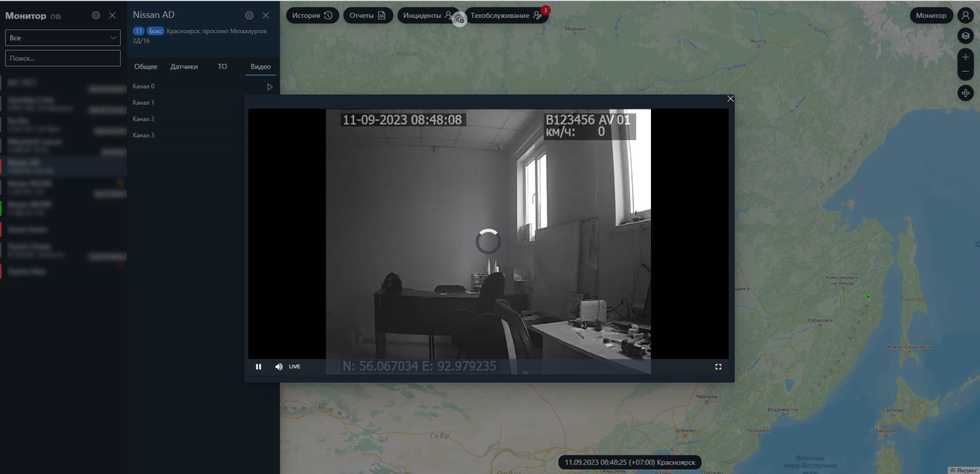Open the Все filter dropdown
Viewport: 980px width, 474px height.
tap(62, 37)
